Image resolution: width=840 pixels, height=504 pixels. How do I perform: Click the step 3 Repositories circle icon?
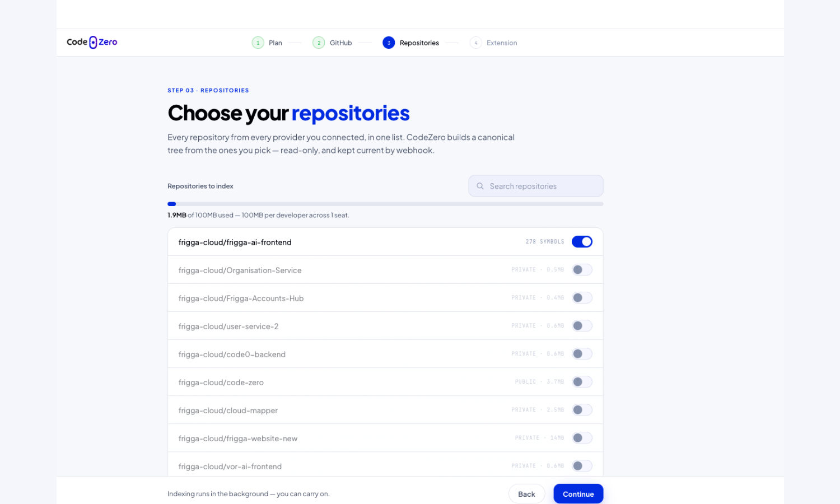click(x=389, y=43)
